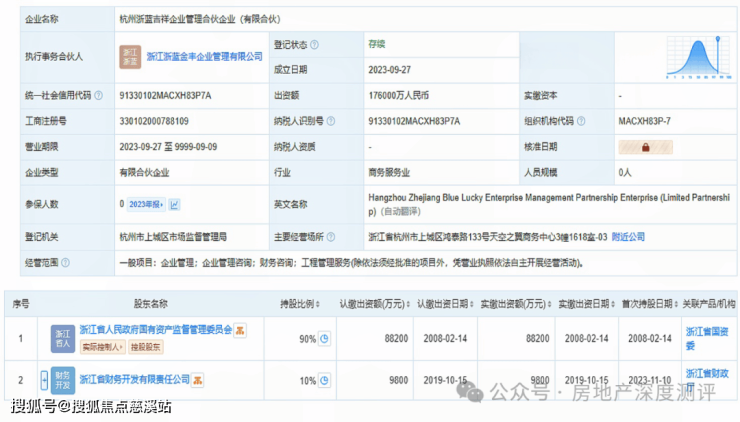740x422 pixels.
Task: Unlock the hidden 核准日期 value
Action: pos(645,147)
